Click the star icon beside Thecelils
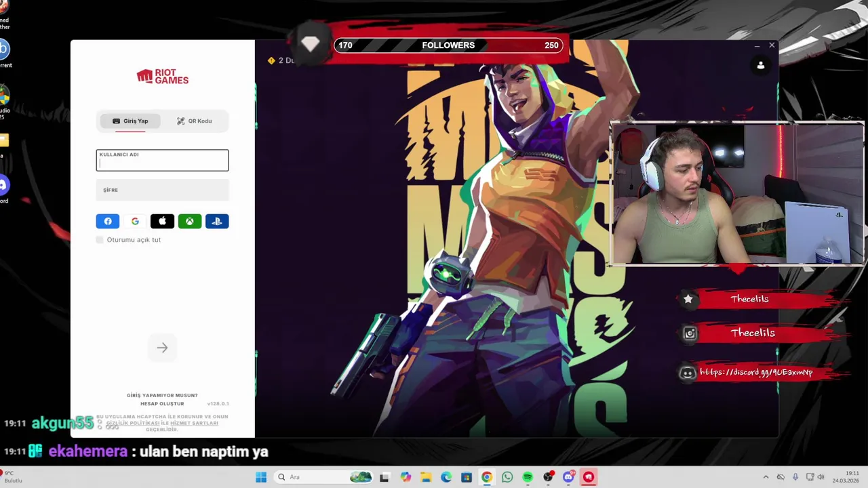868x488 pixels. pyautogui.click(x=688, y=299)
